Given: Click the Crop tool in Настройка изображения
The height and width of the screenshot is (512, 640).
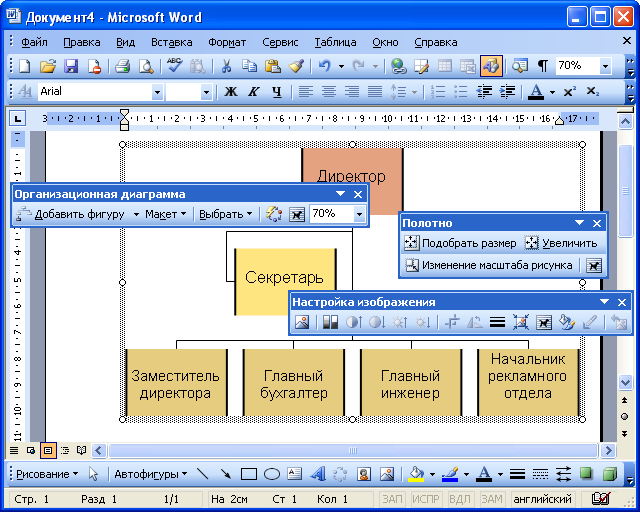Looking at the screenshot, I should [x=452, y=323].
